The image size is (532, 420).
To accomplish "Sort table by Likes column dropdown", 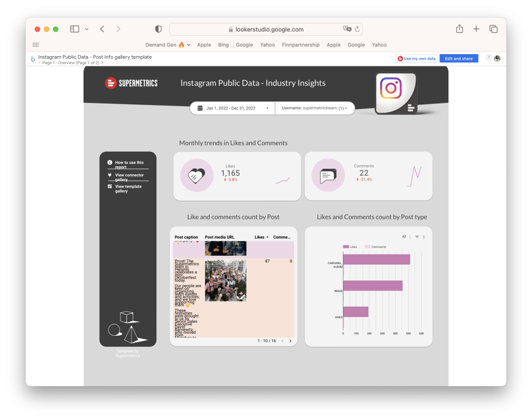I will click(261, 237).
